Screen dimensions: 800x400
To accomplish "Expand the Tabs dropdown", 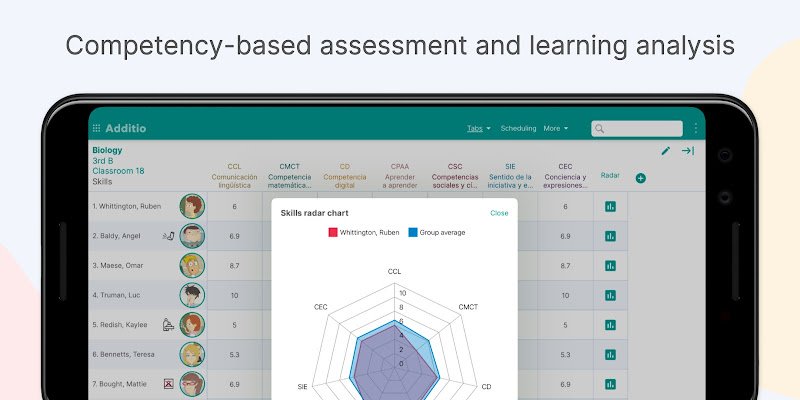I will (x=479, y=129).
